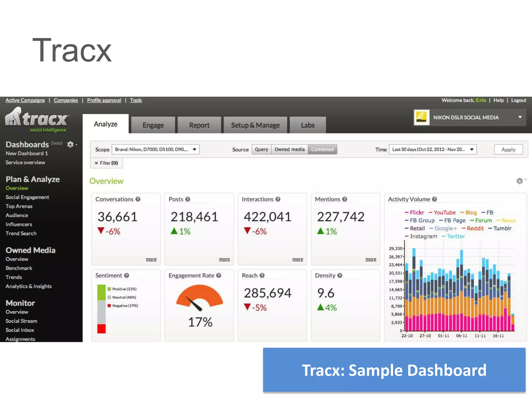Image resolution: width=532 pixels, height=399 pixels.
Task: Click Sentiment help question icon
Action: 127,275
